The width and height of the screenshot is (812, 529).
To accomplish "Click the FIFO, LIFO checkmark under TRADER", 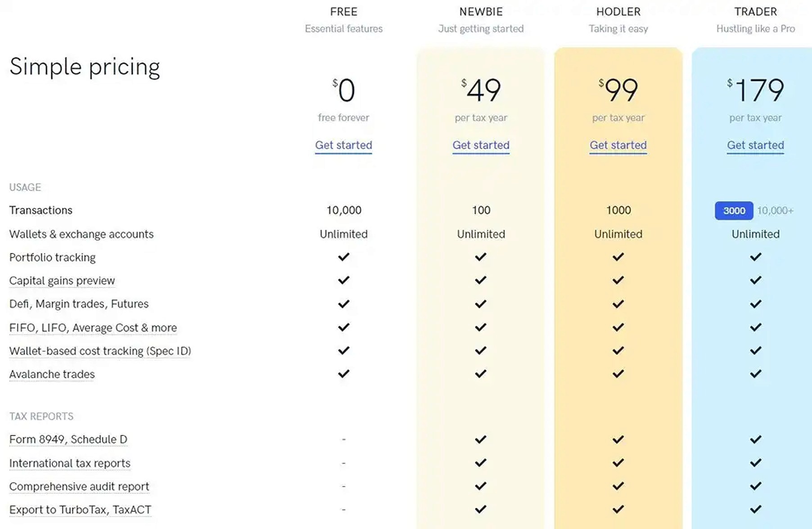I will tap(755, 327).
